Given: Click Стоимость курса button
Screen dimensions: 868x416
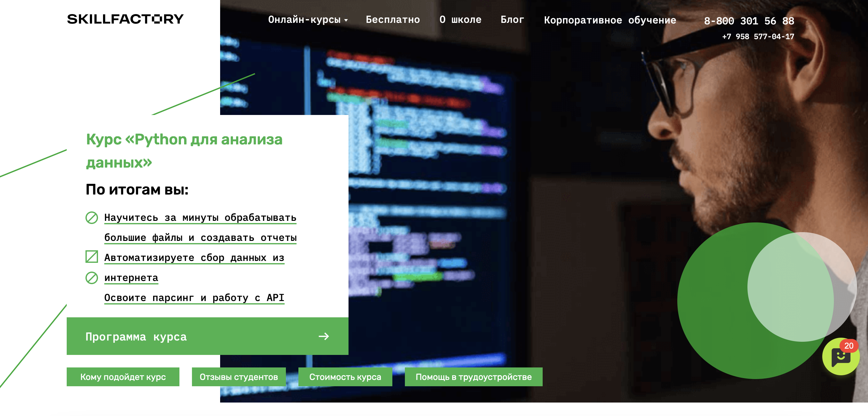Looking at the screenshot, I should coord(345,377).
